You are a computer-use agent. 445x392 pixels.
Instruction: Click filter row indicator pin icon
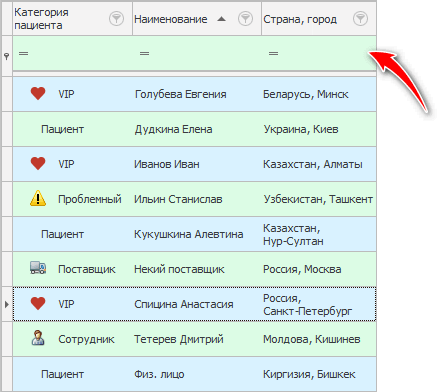click(6, 56)
